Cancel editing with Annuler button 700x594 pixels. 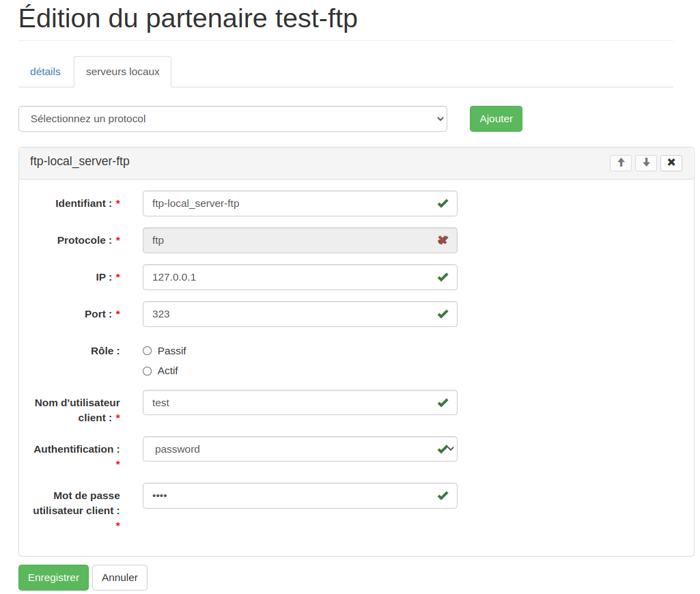tap(120, 578)
